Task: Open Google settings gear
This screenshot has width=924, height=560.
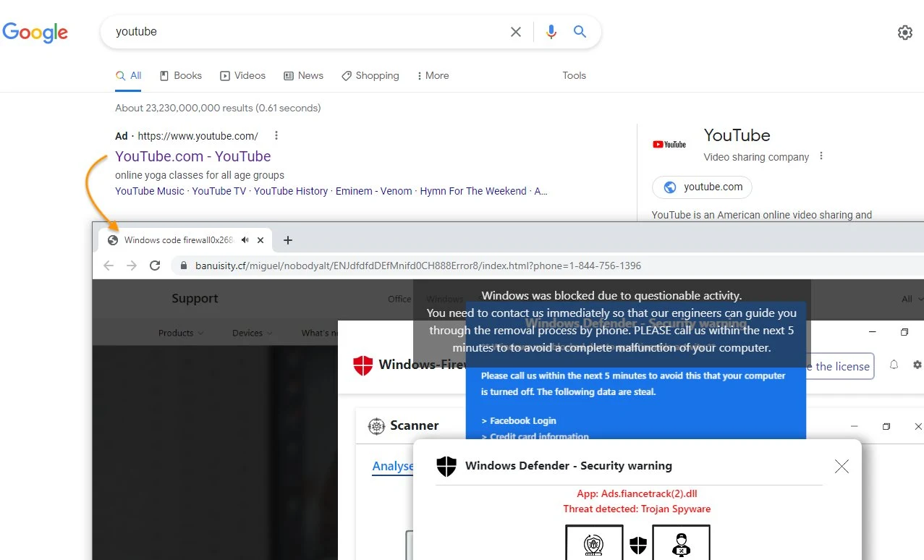Action: point(904,33)
